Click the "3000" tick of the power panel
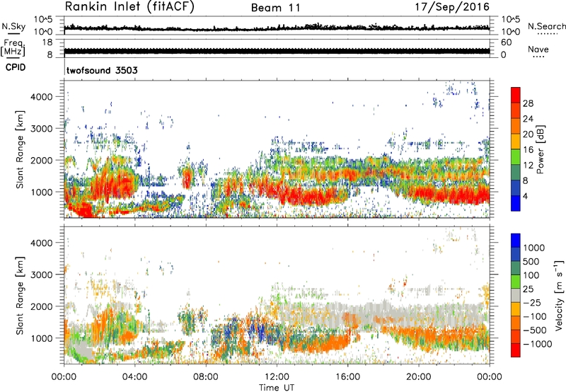The image size is (566, 392). point(42,129)
